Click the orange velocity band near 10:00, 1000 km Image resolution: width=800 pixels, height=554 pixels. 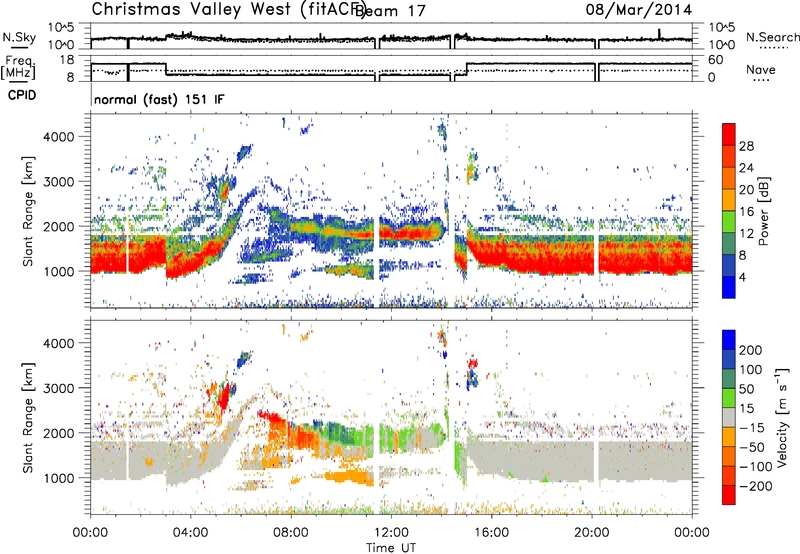pyautogui.click(x=351, y=478)
